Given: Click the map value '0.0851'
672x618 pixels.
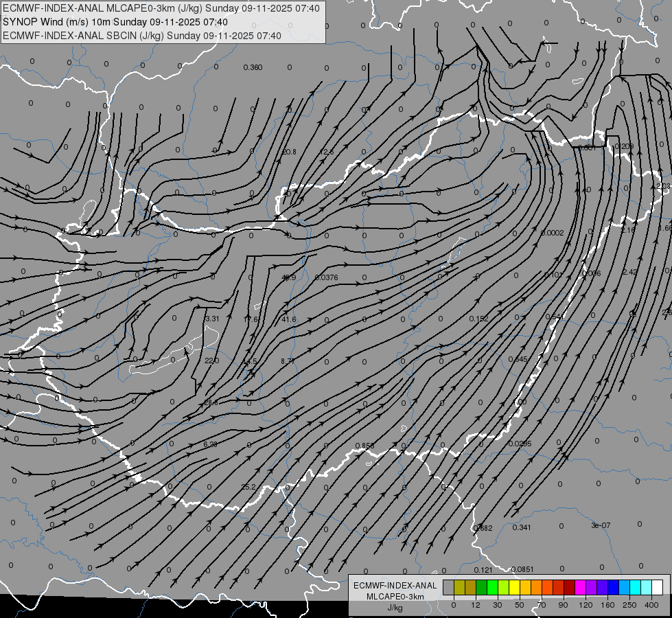Looking at the screenshot, I should (522, 569).
